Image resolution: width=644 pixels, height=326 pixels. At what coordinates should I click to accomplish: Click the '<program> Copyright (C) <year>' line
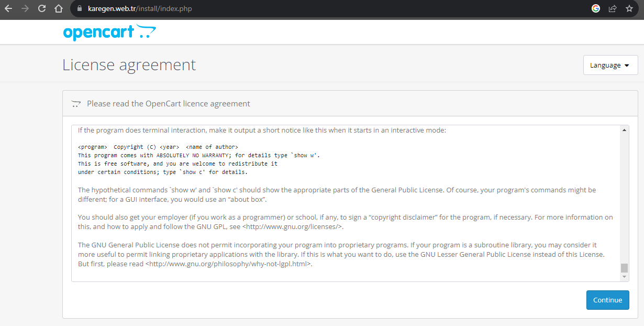click(x=158, y=147)
